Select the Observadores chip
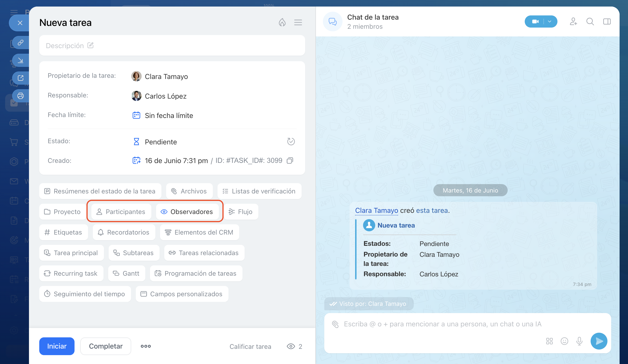The width and height of the screenshot is (628, 364). coord(187,212)
